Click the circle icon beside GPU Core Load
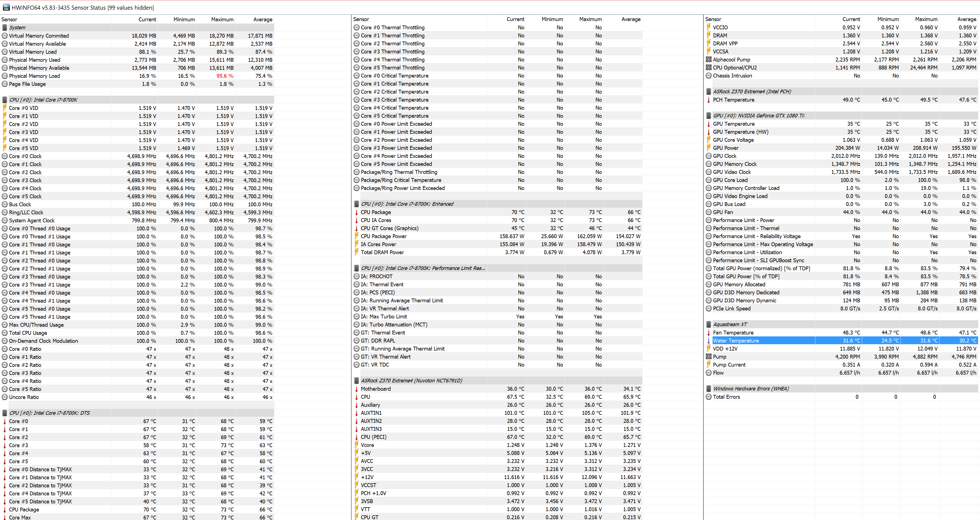This screenshot has width=980, height=520. pyautogui.click(x=708, y=180)
